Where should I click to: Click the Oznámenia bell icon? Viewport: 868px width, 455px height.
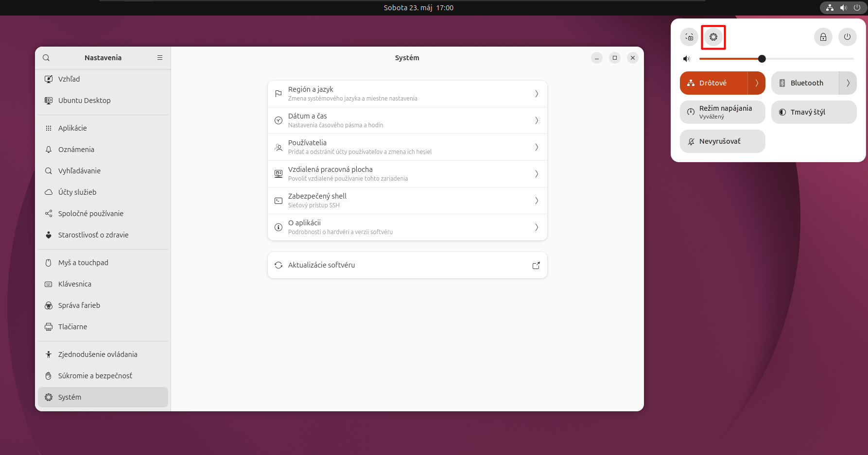point(49,150)
